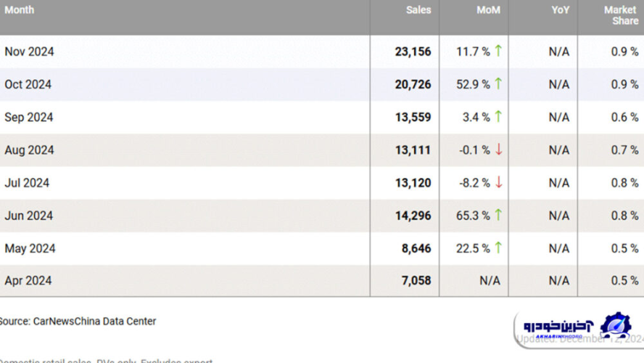
Task: Click the YoY column header
Action: pos(560,10)
